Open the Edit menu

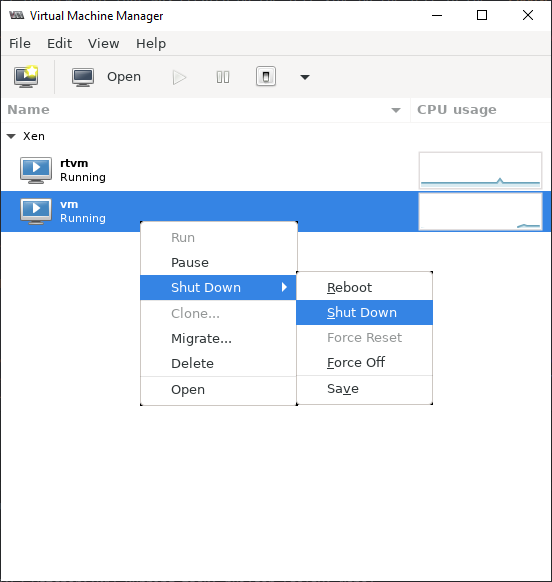59,43
